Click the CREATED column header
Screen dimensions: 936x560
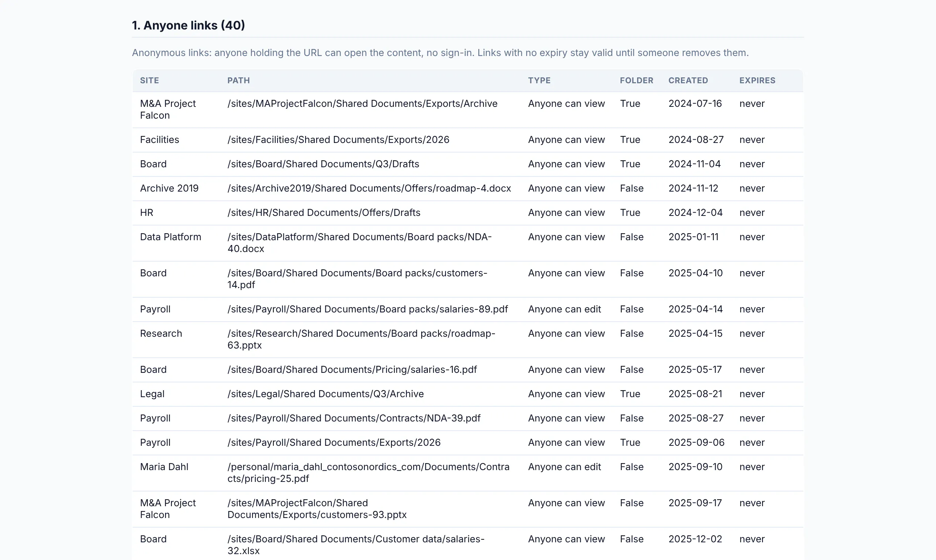point(688,80)
